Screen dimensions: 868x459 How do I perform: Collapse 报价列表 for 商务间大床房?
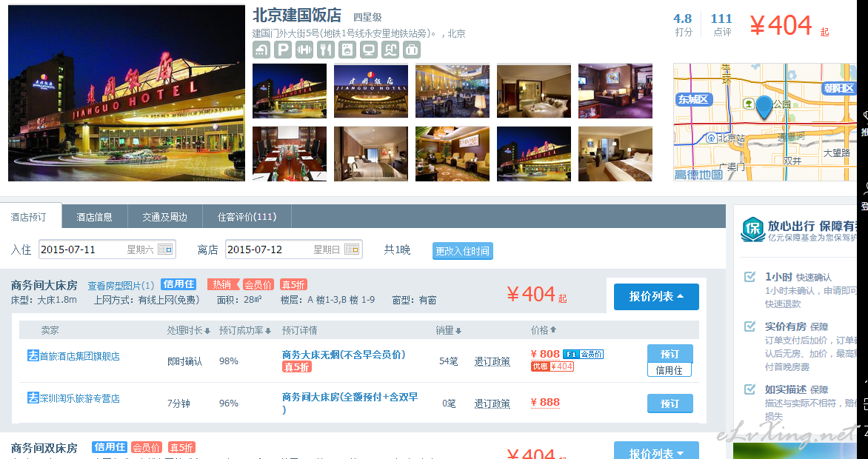(x=656, y=297)
